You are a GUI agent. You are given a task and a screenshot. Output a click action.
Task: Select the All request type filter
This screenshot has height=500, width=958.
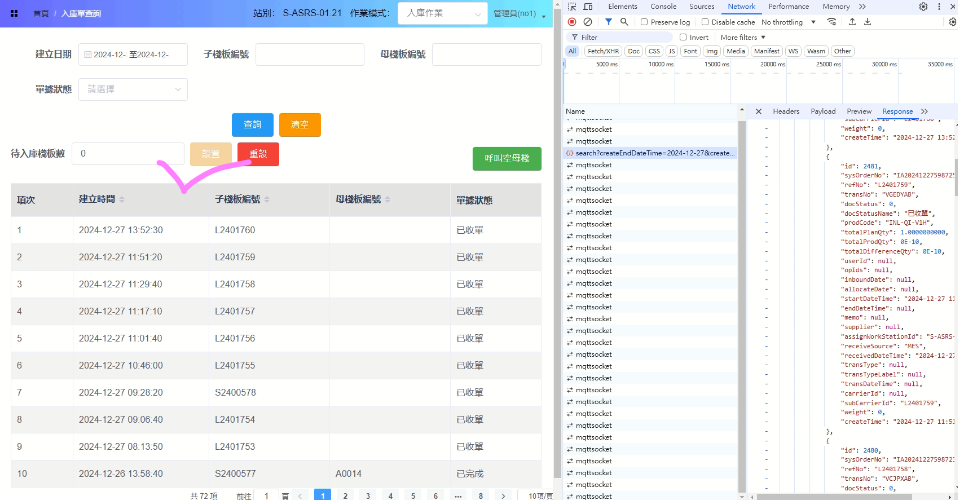(x=572, y=51)
